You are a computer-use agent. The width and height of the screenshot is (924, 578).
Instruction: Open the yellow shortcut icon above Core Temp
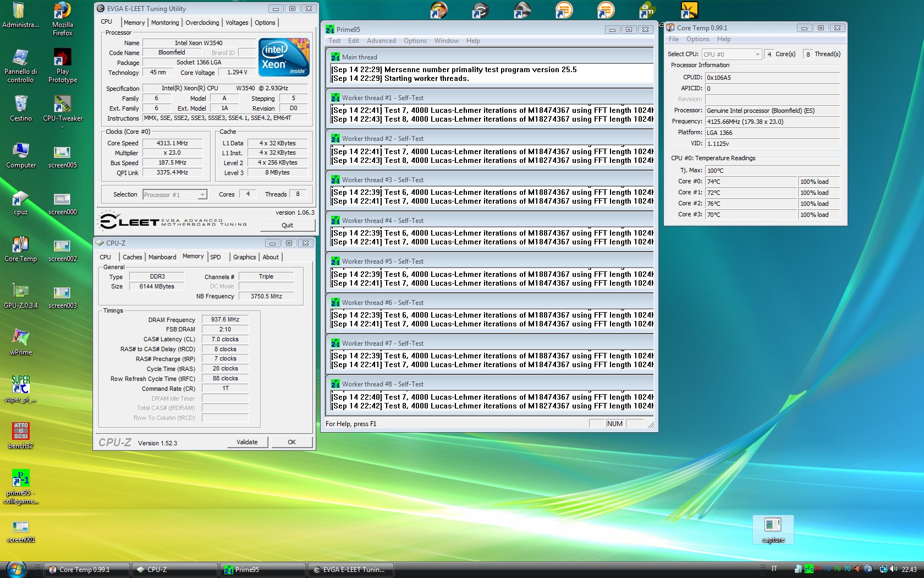(x=689, y=10)
